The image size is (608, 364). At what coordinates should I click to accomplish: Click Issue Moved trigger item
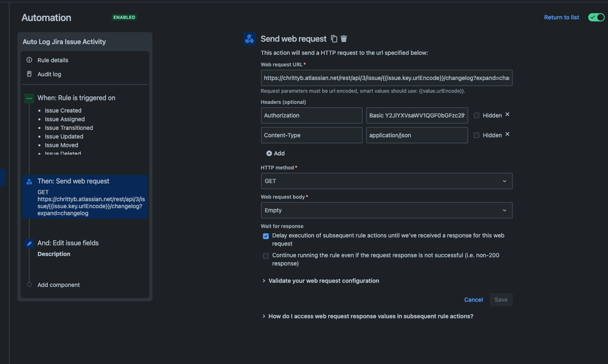click(x=61, y=145)
